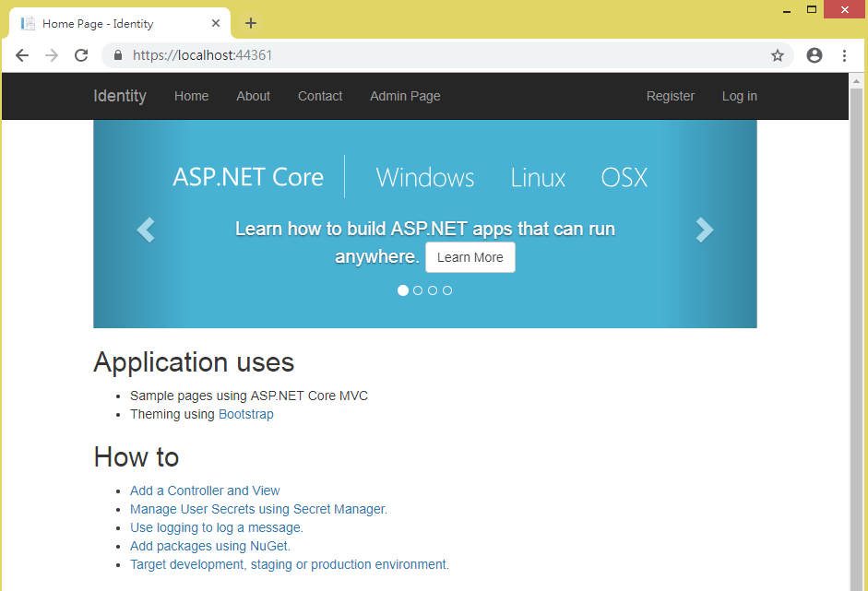
Task: Close the browser window with red X
Action: click(844, 9)
